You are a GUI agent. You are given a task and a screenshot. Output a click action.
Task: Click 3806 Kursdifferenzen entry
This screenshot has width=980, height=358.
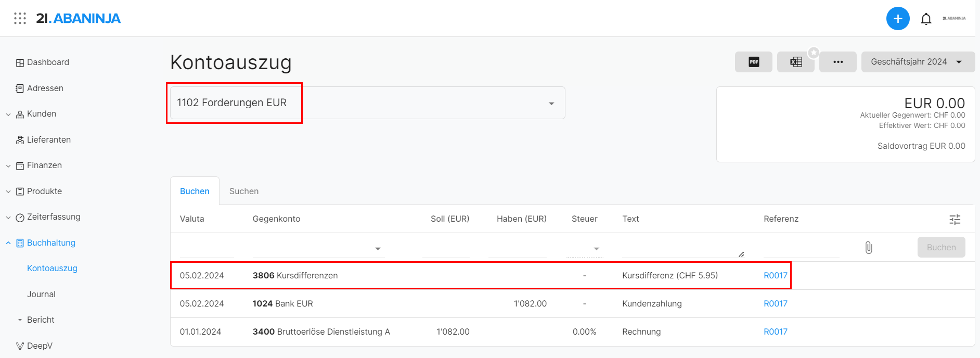[295, 275]
